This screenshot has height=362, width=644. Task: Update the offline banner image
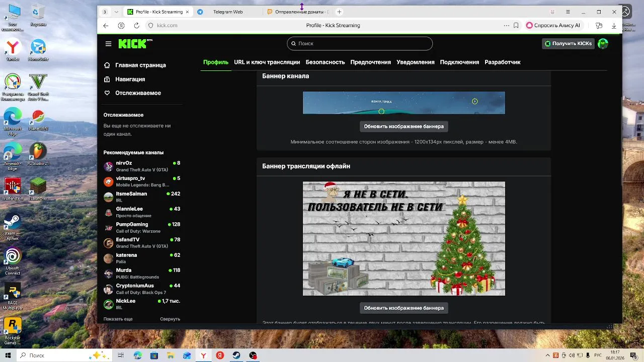click(x=404, y=308)
